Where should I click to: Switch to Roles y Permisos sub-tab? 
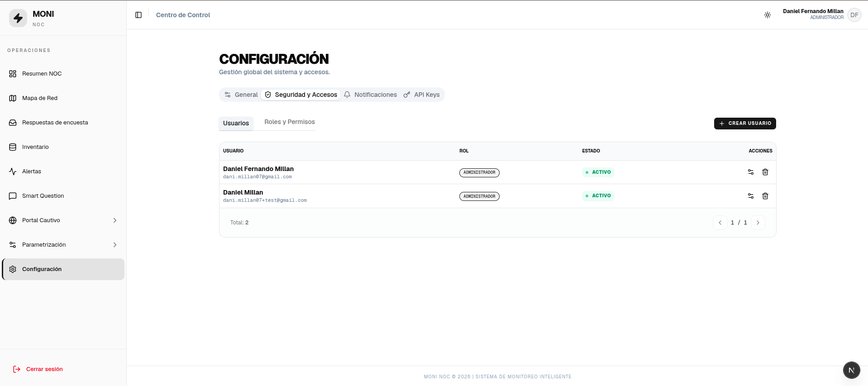tap(290, 122)
